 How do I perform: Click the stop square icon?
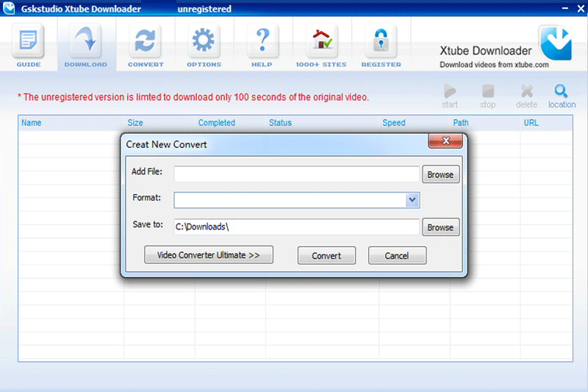pyautogui.click(x=488, y=91)
